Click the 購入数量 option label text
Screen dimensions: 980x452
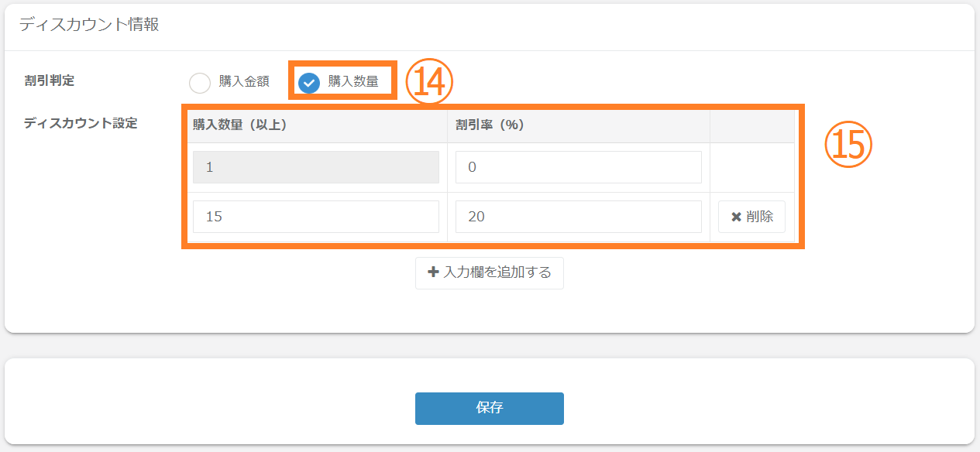353,82
